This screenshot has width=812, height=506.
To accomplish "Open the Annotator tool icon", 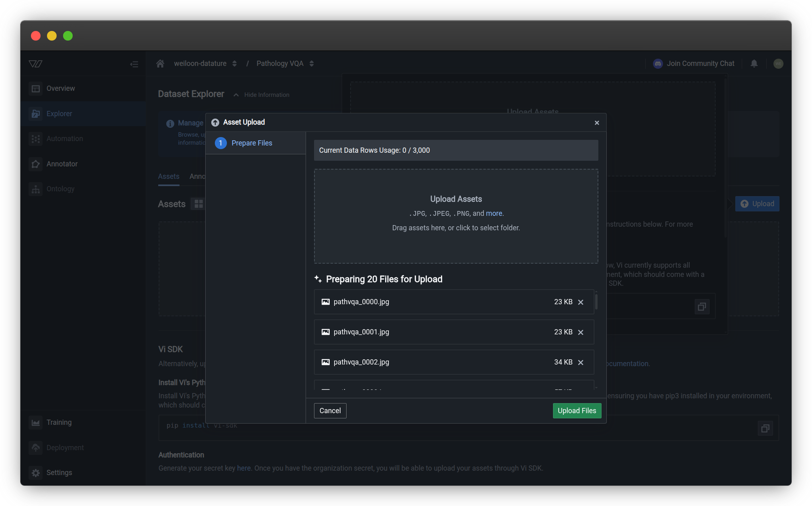I will (x=36, y=164).
